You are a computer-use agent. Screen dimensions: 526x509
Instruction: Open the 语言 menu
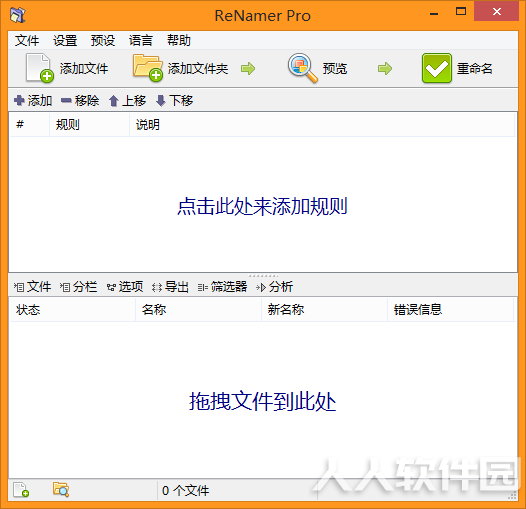141,41
